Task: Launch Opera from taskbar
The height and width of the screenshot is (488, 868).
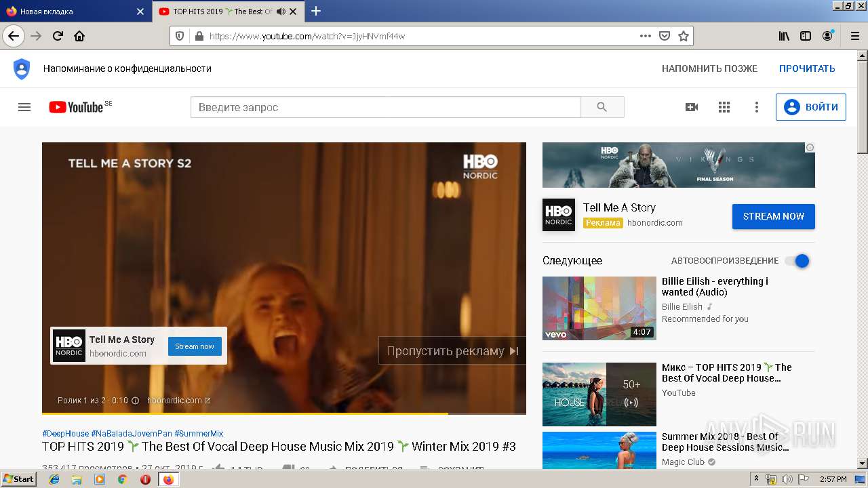Action: [145, 479]
